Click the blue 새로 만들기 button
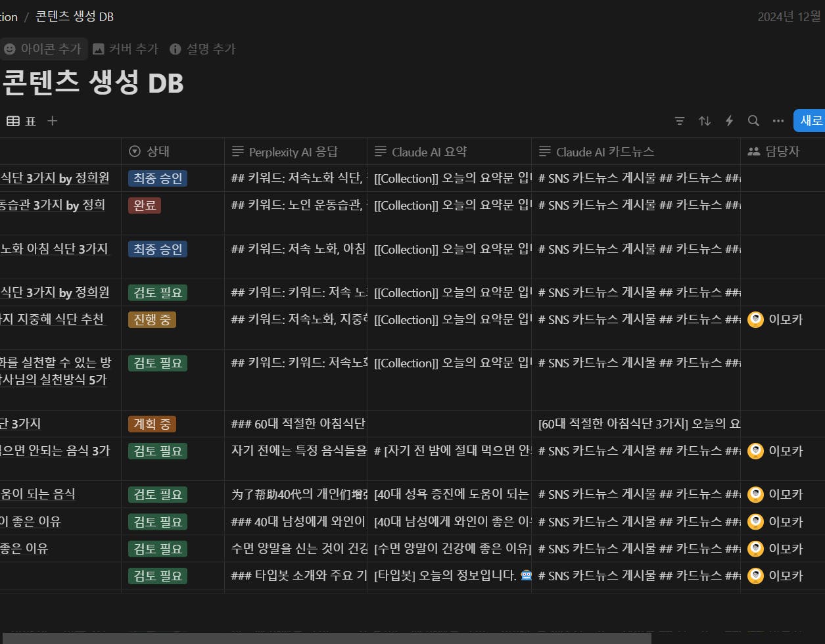Image resolution: width=825 pixels, height=644 pixels. [x=810, y=121]
